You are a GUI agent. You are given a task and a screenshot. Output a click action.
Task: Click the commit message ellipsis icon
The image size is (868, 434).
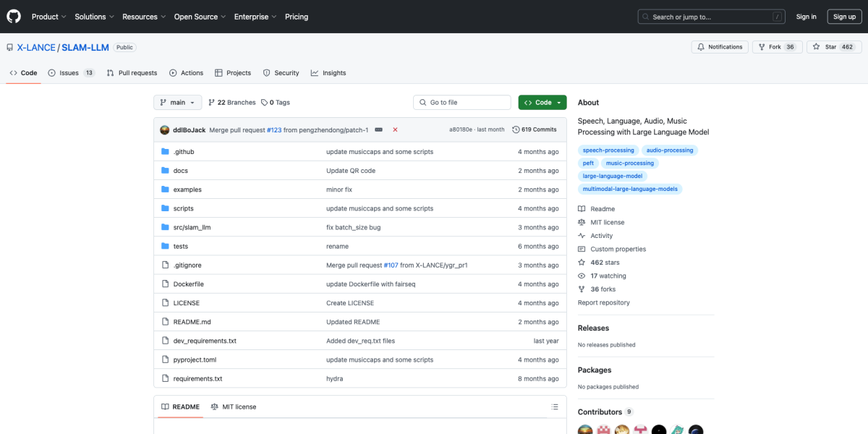coord(378,129)
